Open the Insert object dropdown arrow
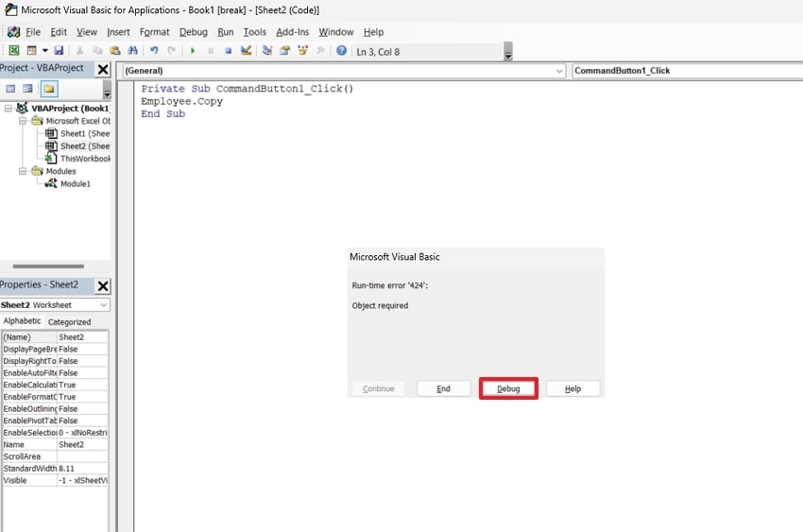This screenshot has width=803, height=532. pyautogui.click(x=45, y=51)
